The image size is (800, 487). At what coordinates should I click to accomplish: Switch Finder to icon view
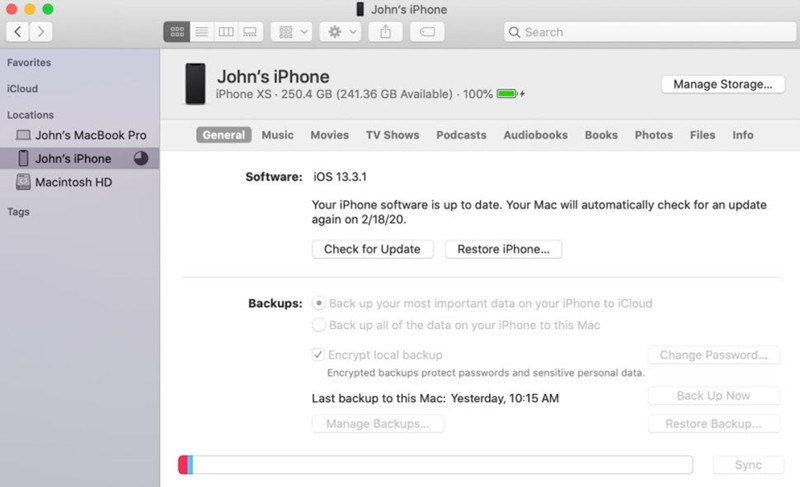tap(177, 32)
